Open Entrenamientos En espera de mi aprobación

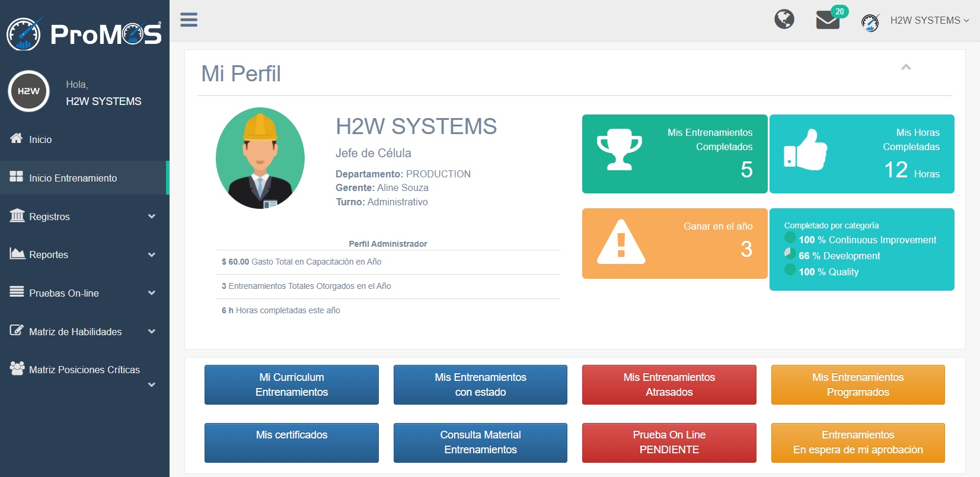pos(858,443)
